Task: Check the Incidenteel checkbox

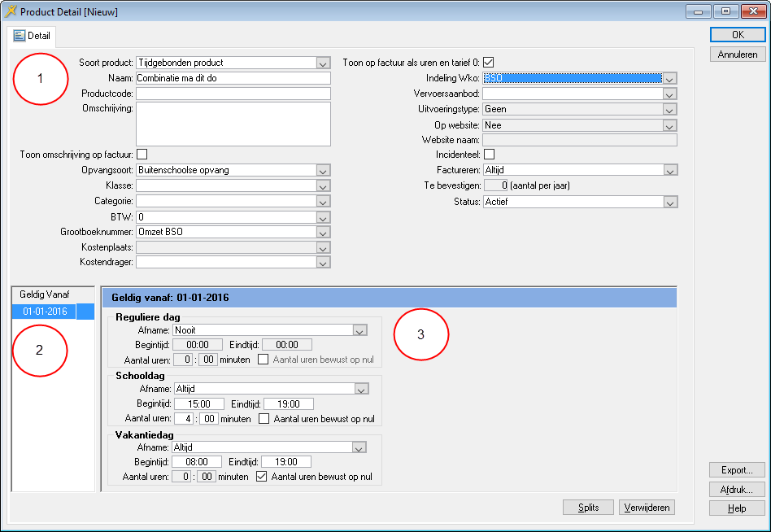Action: click(x=489, y=155)
